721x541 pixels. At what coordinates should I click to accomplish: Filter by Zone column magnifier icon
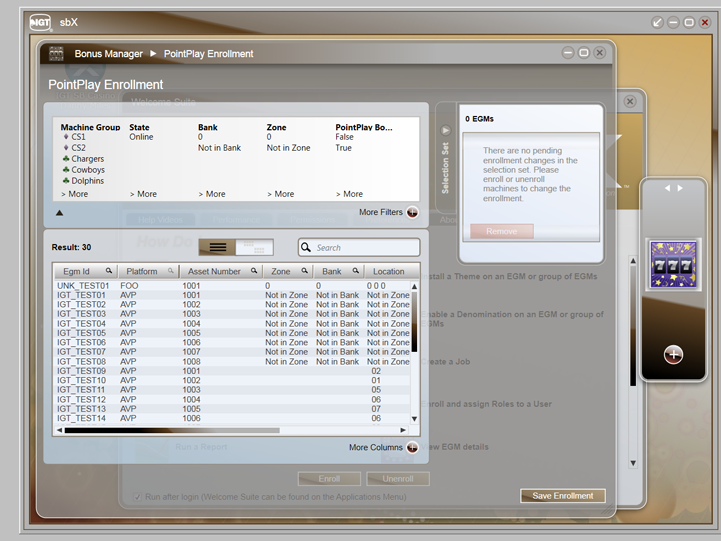[304, 271]
